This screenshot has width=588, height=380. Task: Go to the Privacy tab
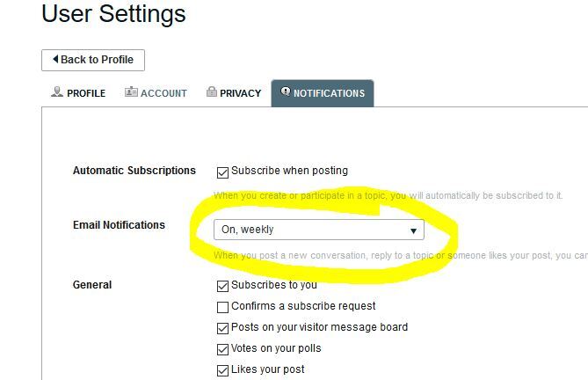click(x=233, y=93)
